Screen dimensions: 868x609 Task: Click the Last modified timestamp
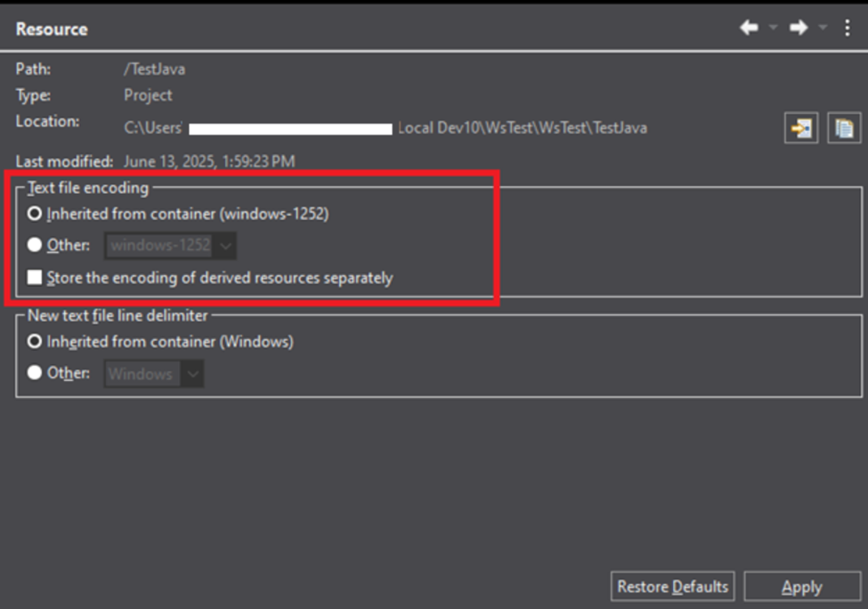(209, 161)
